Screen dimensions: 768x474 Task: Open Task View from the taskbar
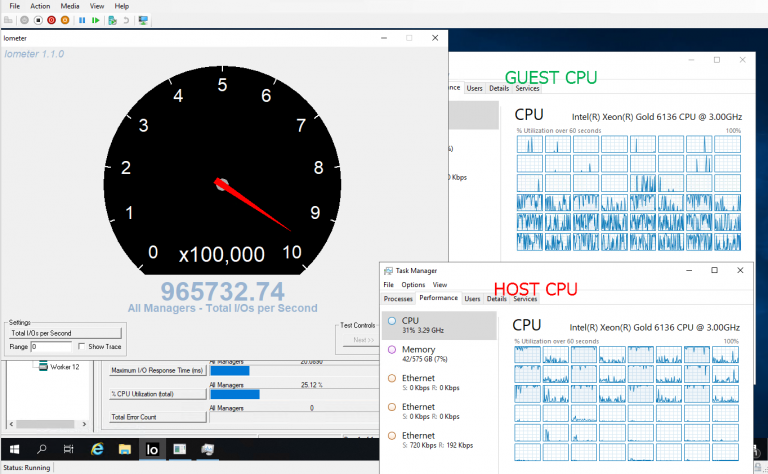point(69,449)
